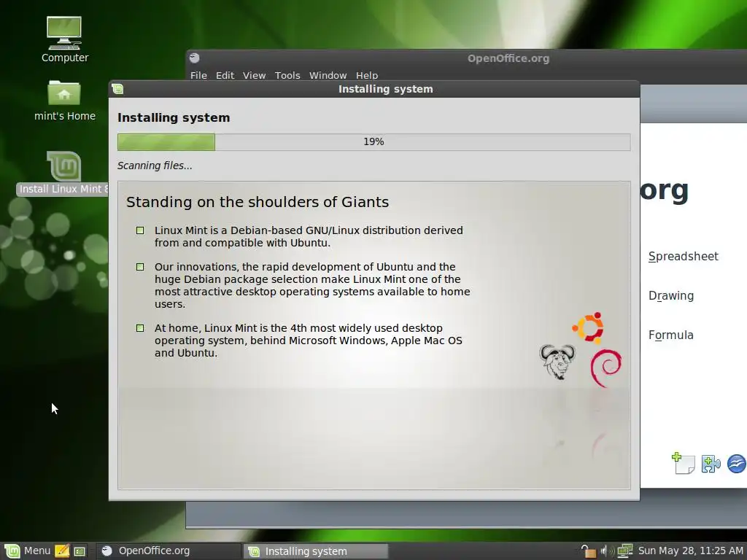
Task: Click the 'Standing on the shoulders of Giants' heading
Action: 258,202
